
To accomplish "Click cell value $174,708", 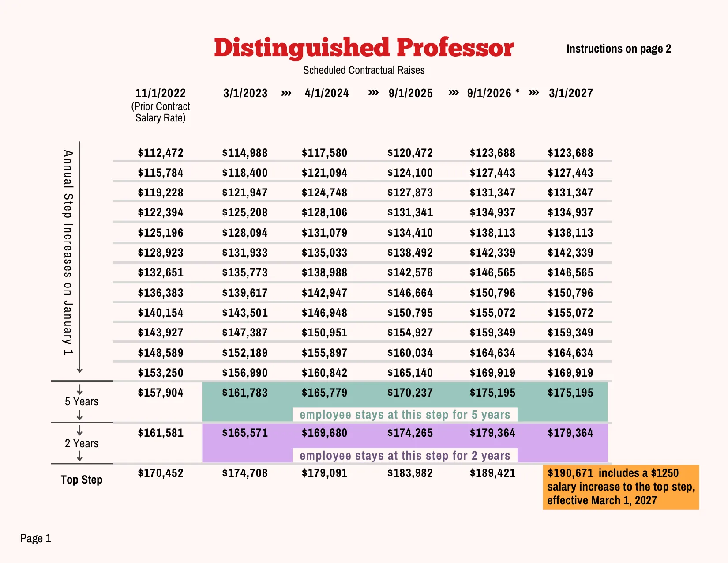I will click(x=245, y=473).
